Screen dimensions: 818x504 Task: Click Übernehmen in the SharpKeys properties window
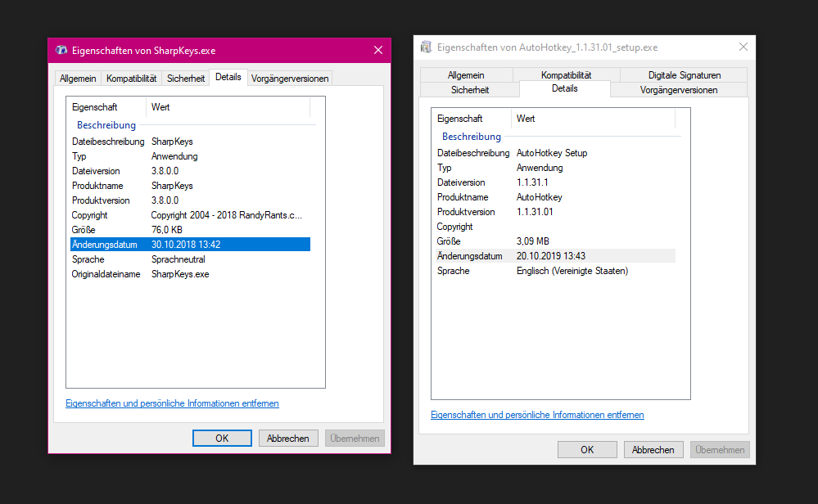[355, 439]
